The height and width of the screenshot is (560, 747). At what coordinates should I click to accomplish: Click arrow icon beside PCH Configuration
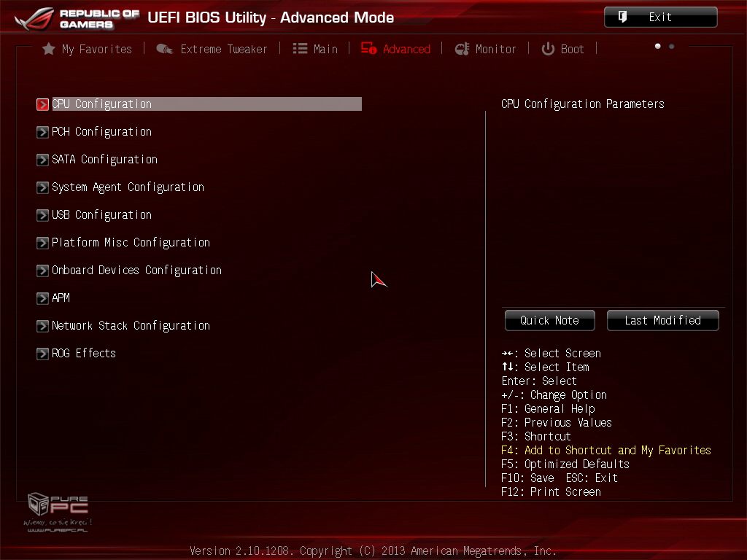tap(42, 132)
